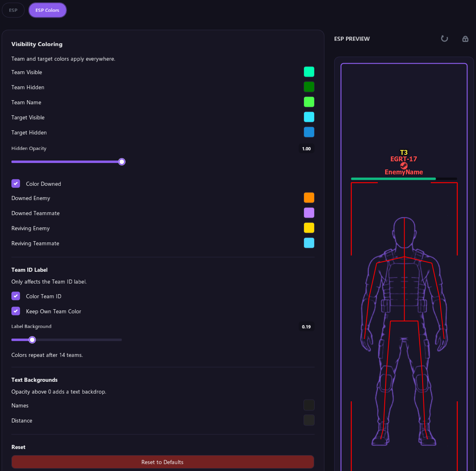
Task: Click the ESP PREVIEW title
Action: [x=352, y=39]
